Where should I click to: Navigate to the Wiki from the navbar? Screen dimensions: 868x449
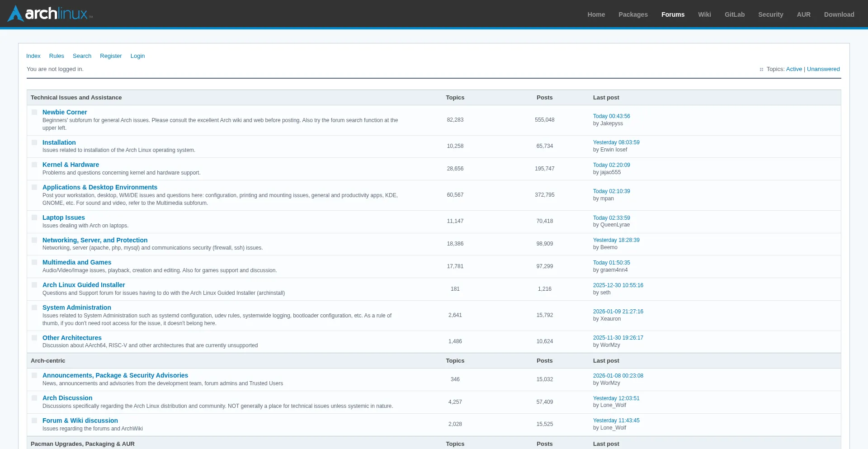pyautogui.click(x=704, y=14)
